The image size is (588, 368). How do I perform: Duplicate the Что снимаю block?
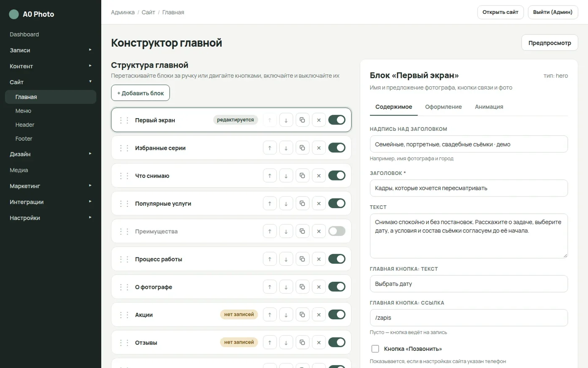(x=302, y=176)
